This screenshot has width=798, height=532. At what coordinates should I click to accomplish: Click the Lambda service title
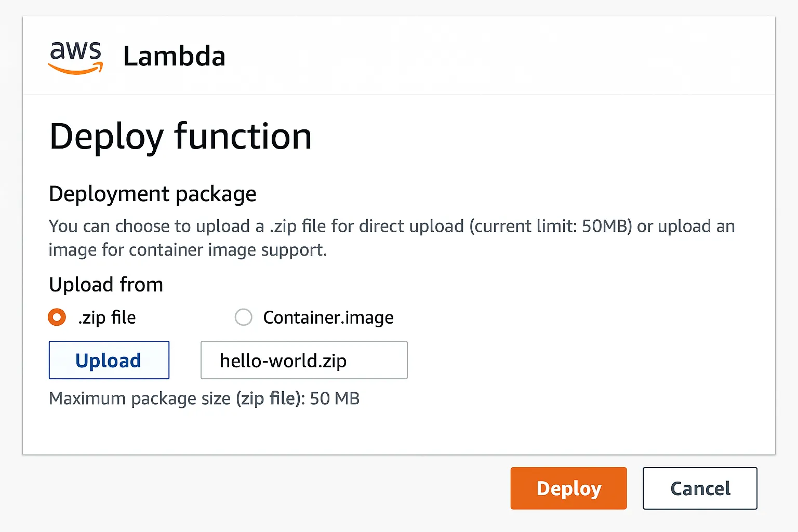[174, 56]
